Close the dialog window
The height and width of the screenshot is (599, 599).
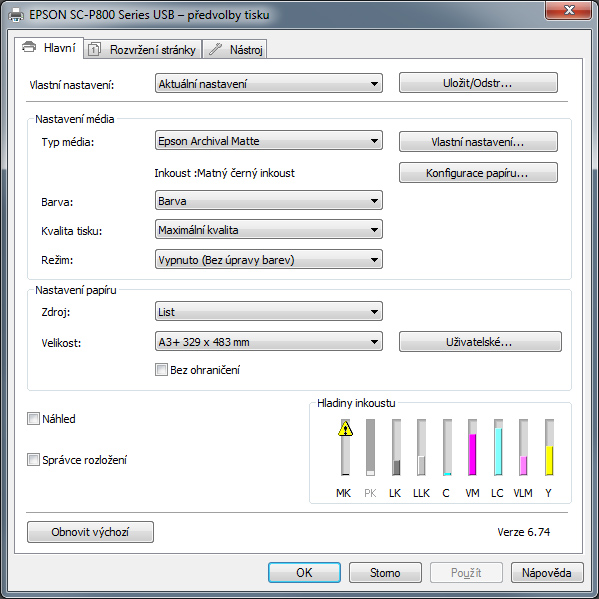click(569, 10)
